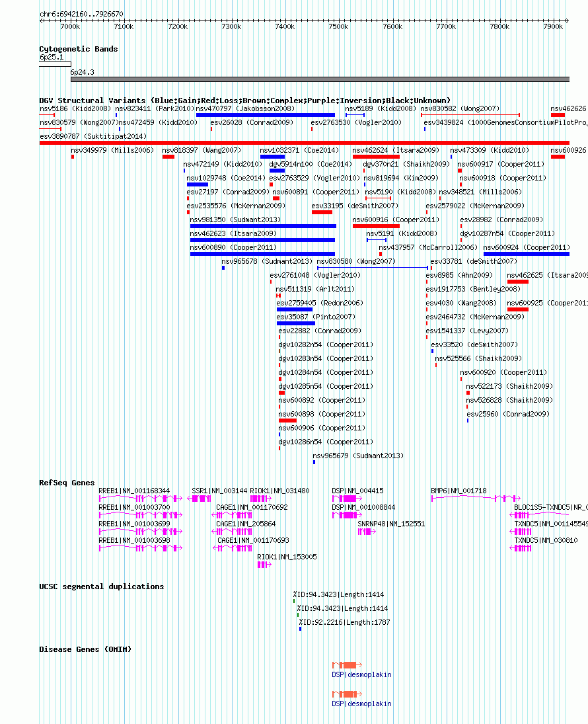Image resolution: width=588 pixels, height=724 pixels.
Task: Open gene RIOK1|NM_031480
Action: point(279,491)
